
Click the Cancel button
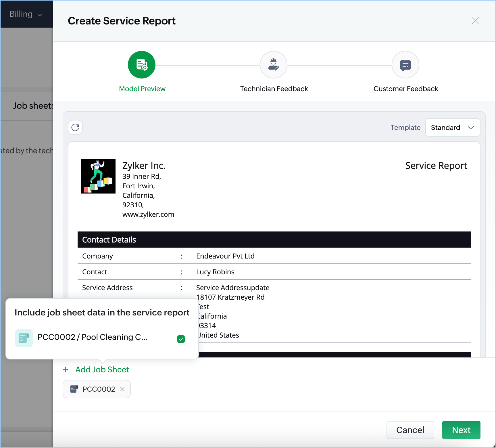(410, 430)
